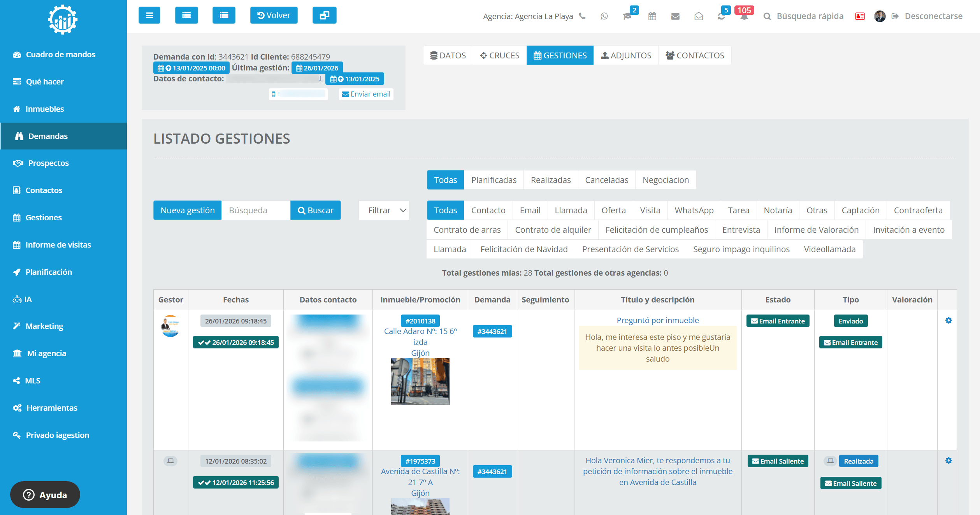Image resolution: width=980 pixels, height=515 pixels.
Task: Open the closed envelope mail icon in header
Action: (x=675, y=16)
